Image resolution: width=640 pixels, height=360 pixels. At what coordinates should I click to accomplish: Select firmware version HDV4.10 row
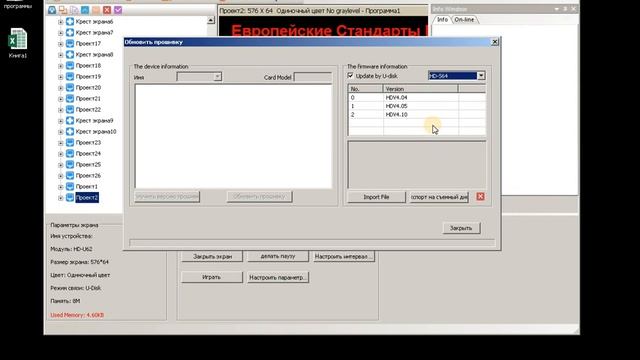tap(417, 115)
